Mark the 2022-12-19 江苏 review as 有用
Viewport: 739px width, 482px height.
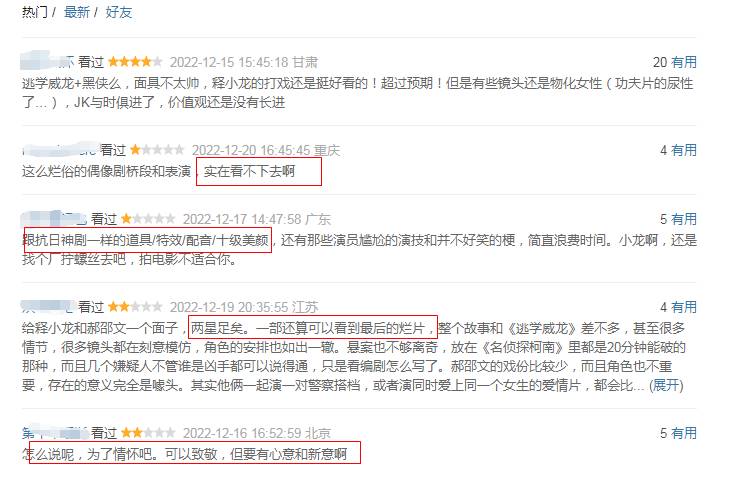pyautogui.click(x=684, y=307)
